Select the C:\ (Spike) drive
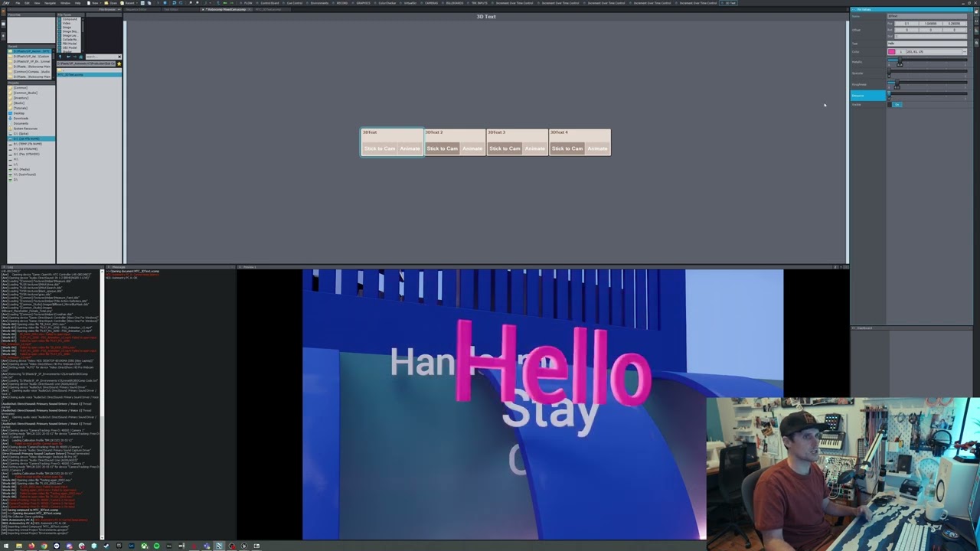 pyautogui.click(x=21, y=134)
